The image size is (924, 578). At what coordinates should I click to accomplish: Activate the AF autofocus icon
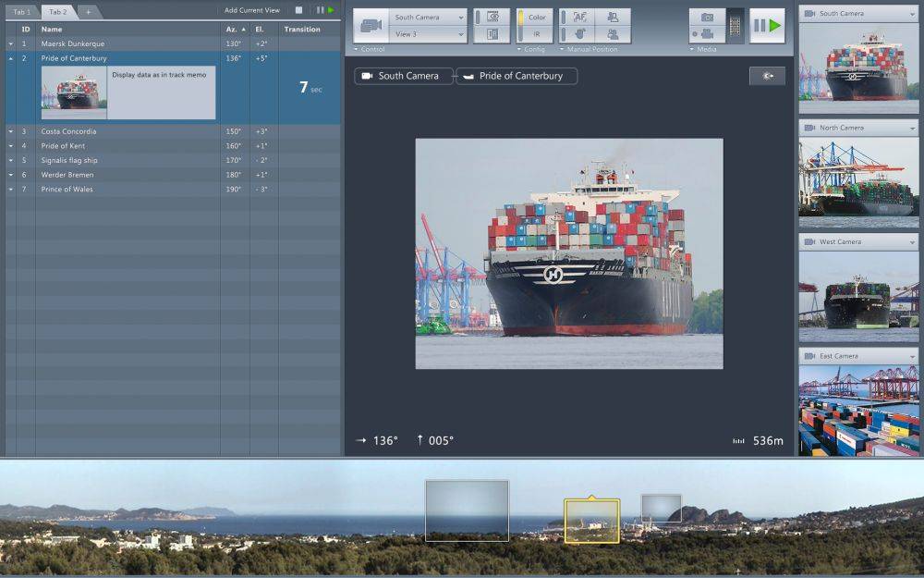(x=578, y=18)
